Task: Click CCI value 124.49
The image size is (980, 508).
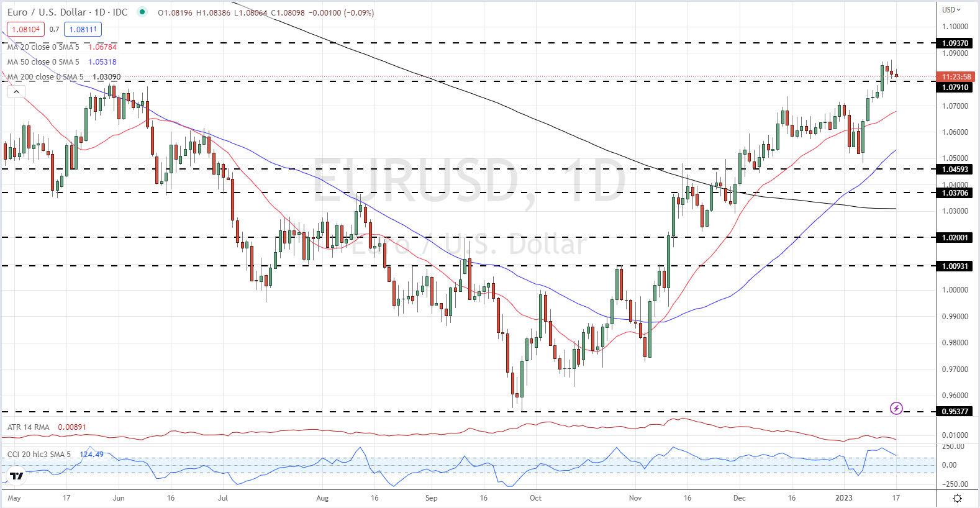Action: [x=91, y=455]
